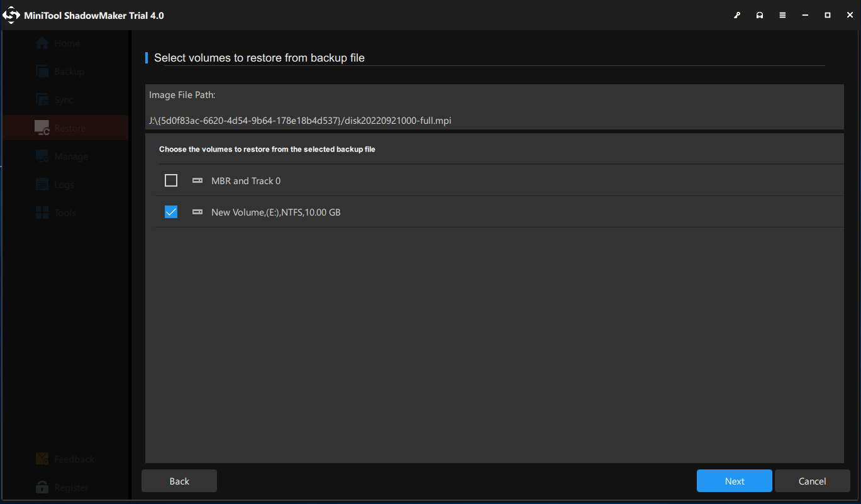
Task: Open the hamburger menu in title bar
Action: click(782, 15)
